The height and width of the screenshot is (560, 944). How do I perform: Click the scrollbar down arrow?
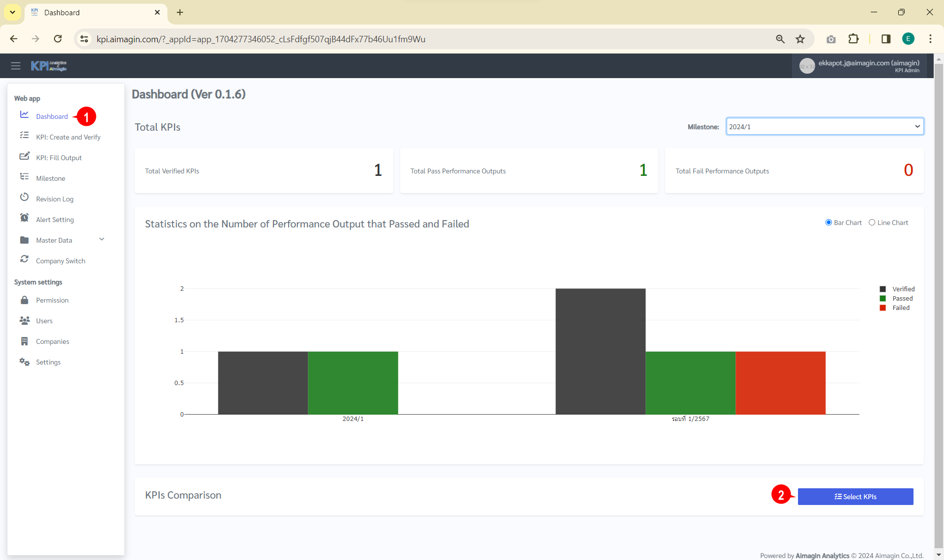(x=939, y=555)
